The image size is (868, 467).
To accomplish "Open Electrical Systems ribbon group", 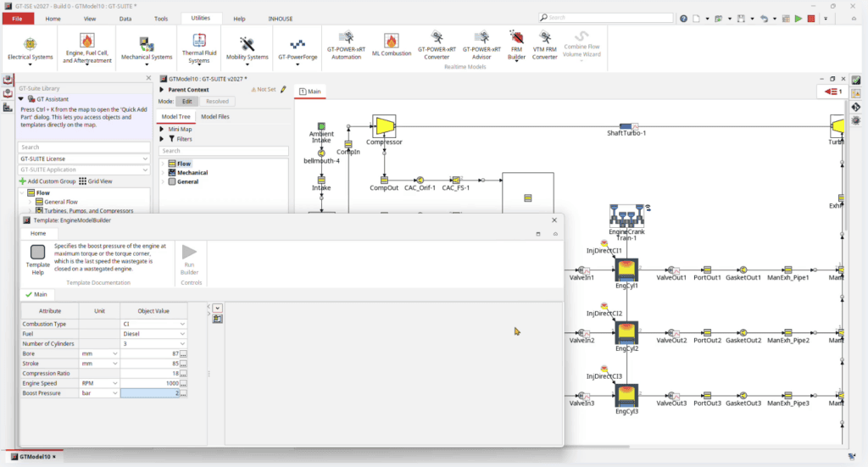I will 30,50.
